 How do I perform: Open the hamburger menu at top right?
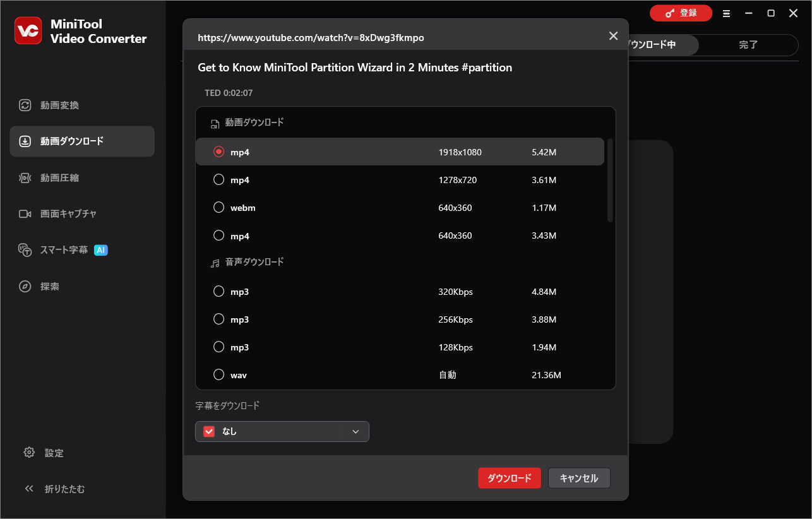click(x=727, y=13)
